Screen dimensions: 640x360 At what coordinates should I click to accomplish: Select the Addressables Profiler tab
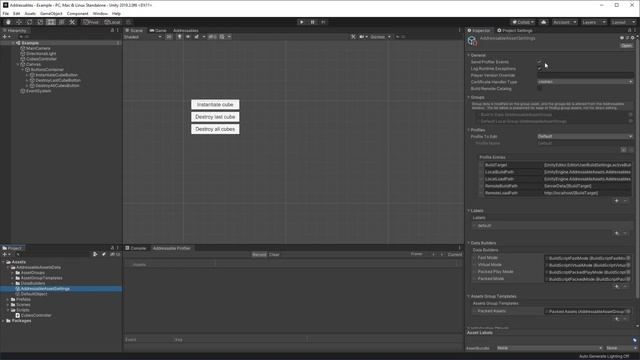pyautogui.click(x=171, y=248)
